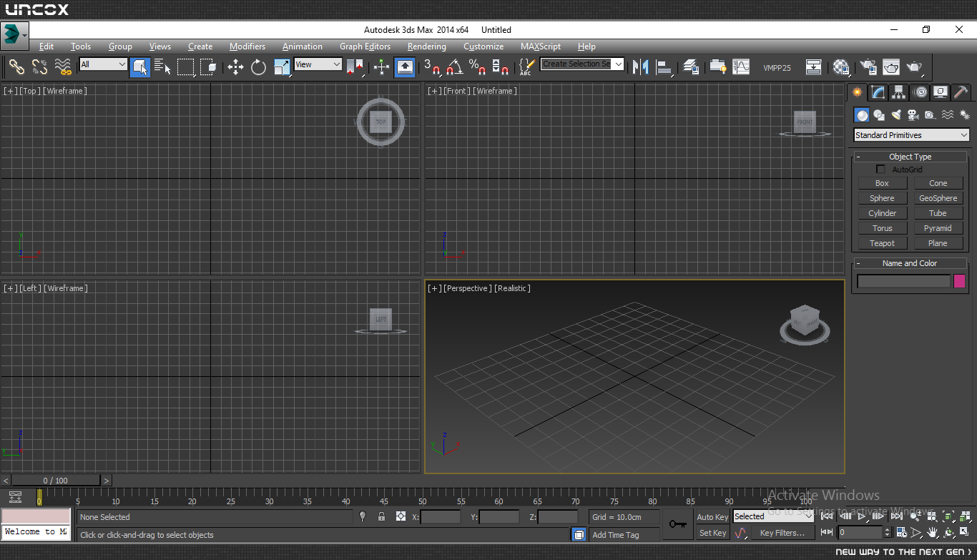Click the Torus primitive button
The image size is (977, 560).
(882, 228)
